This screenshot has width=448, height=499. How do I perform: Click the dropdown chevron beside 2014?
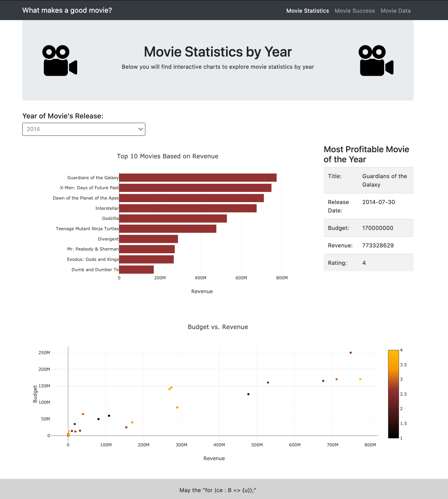pyautogui.click(x=140, y=129)
